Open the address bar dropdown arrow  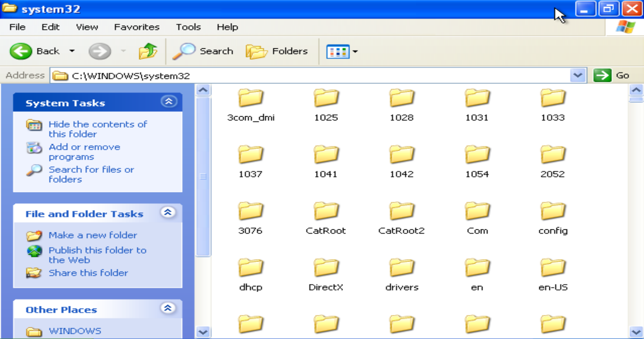[578, 75]
